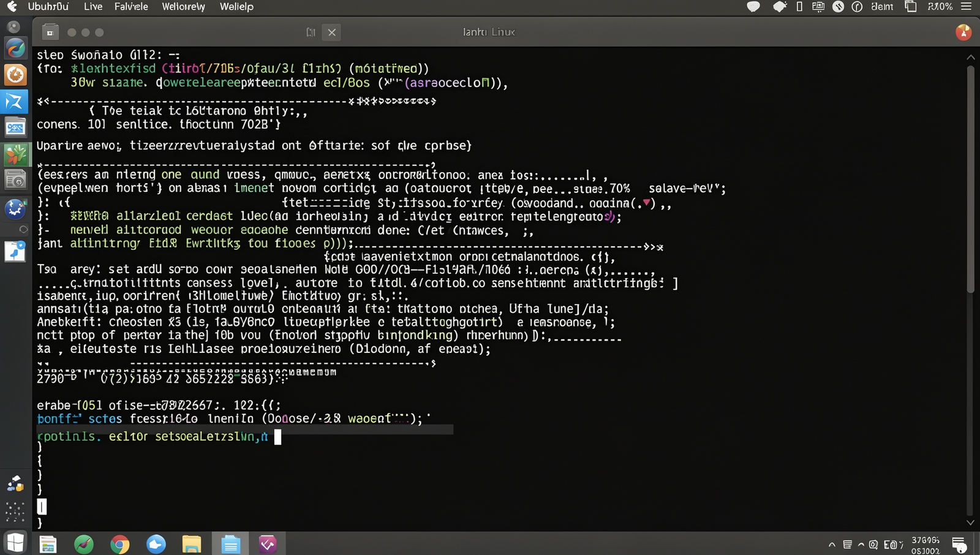The height and width of the screenshot is (555, 980).
Task: Click the white block cursor near the terminal bottom
Action: click(x=42, y=506)
